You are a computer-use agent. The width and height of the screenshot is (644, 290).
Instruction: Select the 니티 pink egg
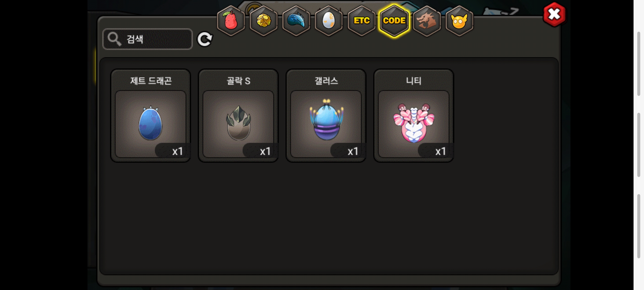pyautogui.click(x=414, y=124)
